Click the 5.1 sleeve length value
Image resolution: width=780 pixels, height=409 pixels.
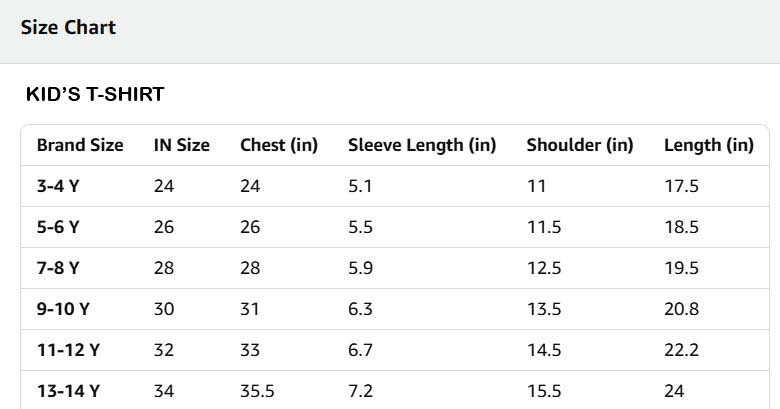coord(360,186)
